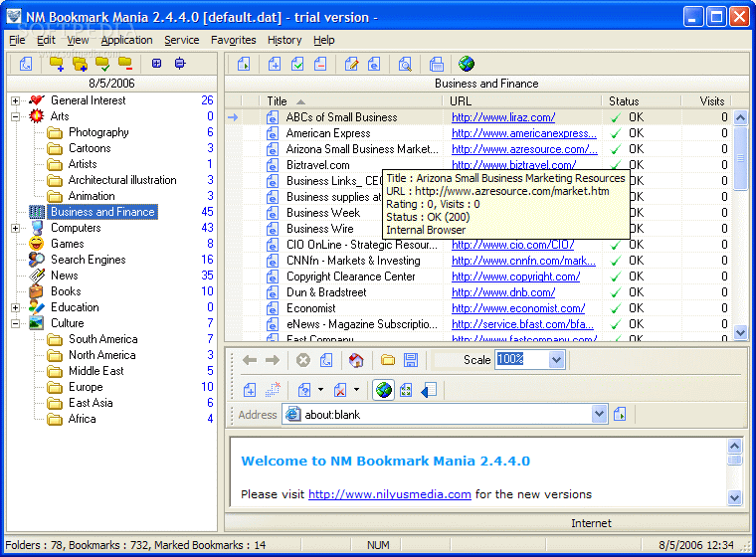Open the Application menu
Image resolution: width=756 pixels, height=557 pixels.
pyautogui.click(x=126, y=40)
